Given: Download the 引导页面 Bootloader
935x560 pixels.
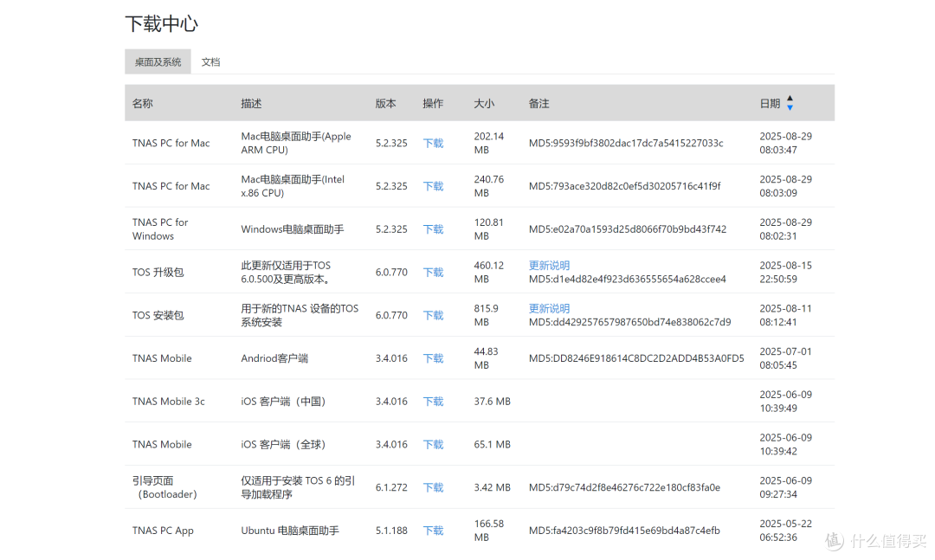Looking at the screenshot, I should 434,487.
